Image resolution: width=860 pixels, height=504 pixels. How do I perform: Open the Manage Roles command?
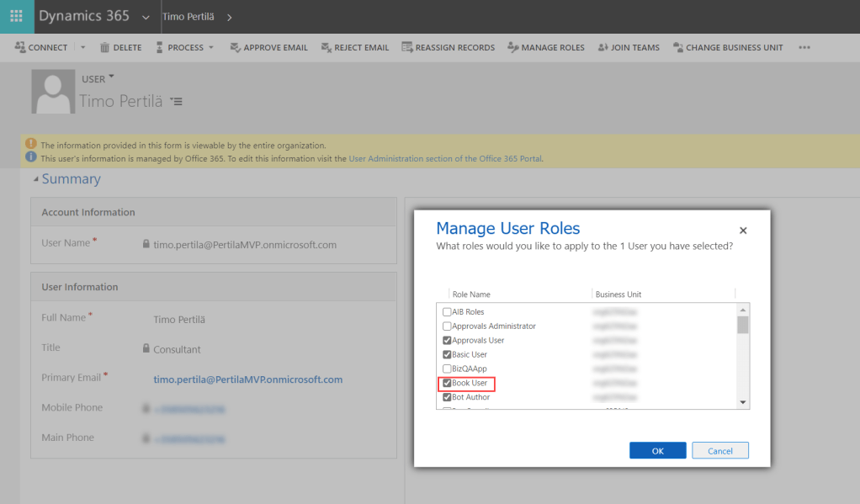pos(546,48)
